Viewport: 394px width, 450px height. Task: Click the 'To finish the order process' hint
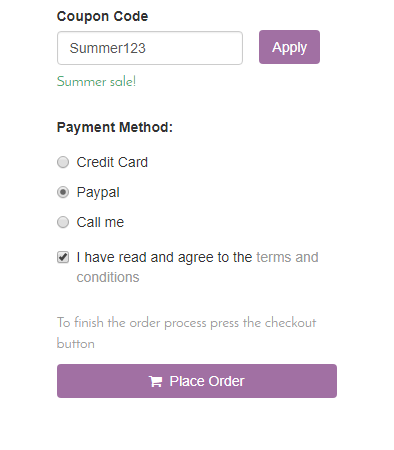pyautogui.click(x=187, y=333)
